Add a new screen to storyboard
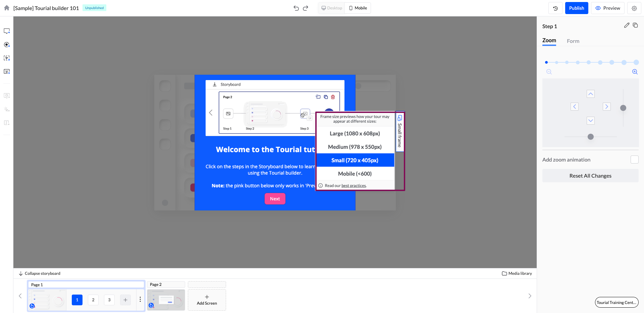Screen dimensions: 644x313 207,300
